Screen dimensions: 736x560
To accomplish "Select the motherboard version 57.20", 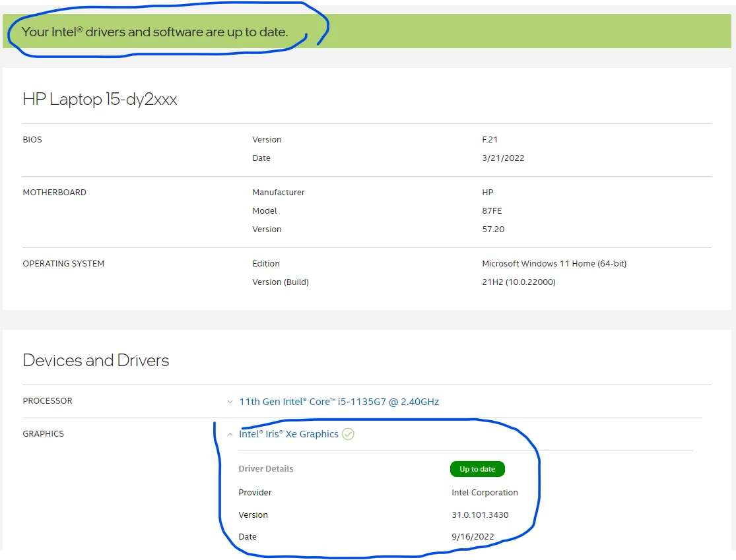I will tap(493, 230).
